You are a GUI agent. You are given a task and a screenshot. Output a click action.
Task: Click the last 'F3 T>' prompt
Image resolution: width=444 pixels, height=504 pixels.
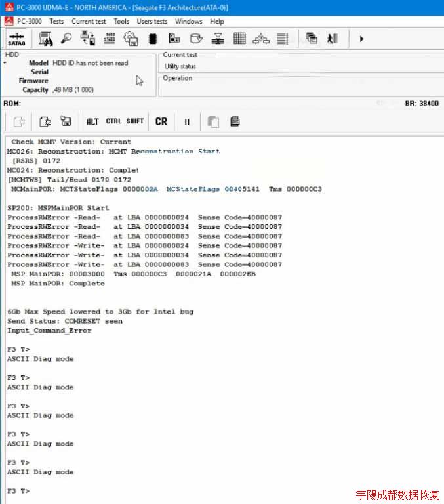(18, 491)
